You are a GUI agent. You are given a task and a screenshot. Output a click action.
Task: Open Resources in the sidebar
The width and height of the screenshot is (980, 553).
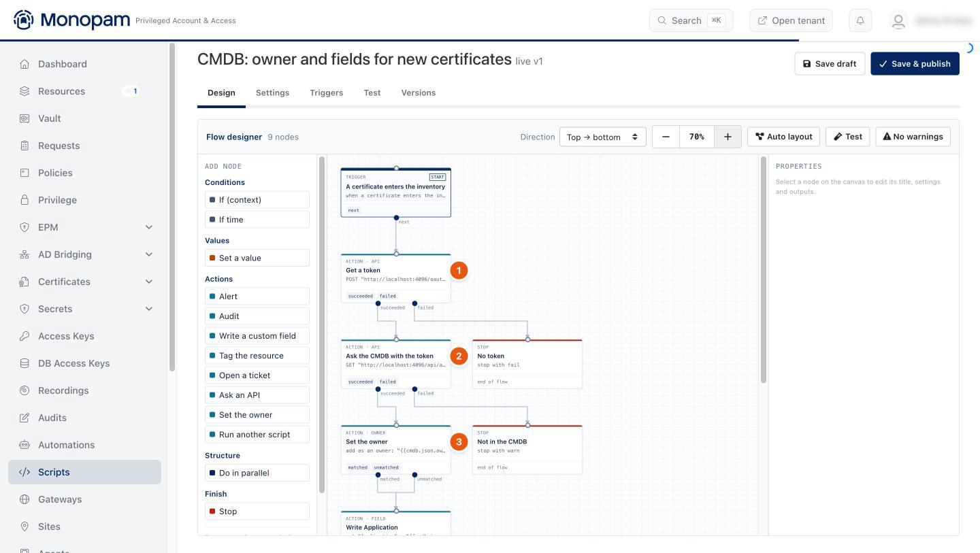coord(84,91)
